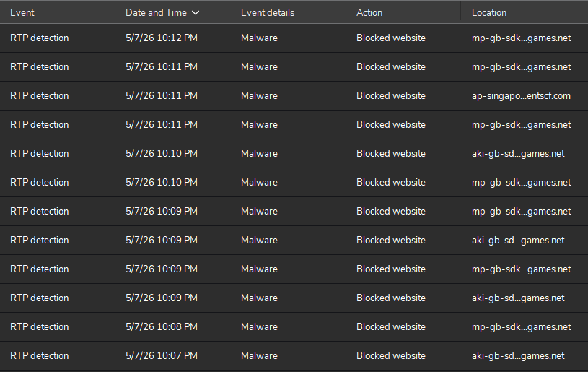This screenshot has height=372, width=588.
Task: Click RTP detection in the 10:08 PM row
Action: (x=40, y=327)
